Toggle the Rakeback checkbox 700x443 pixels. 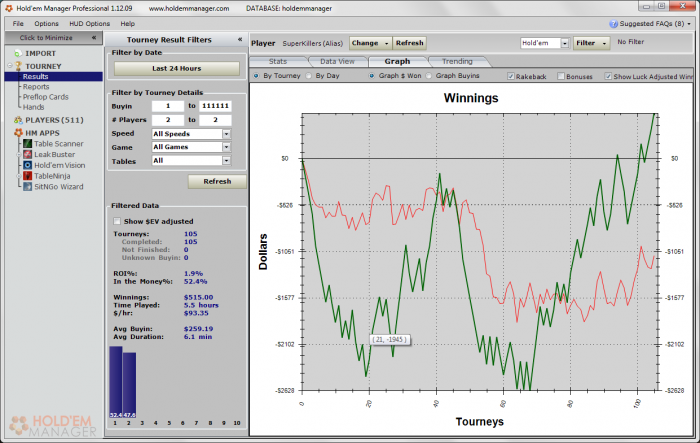click(511, 76)
